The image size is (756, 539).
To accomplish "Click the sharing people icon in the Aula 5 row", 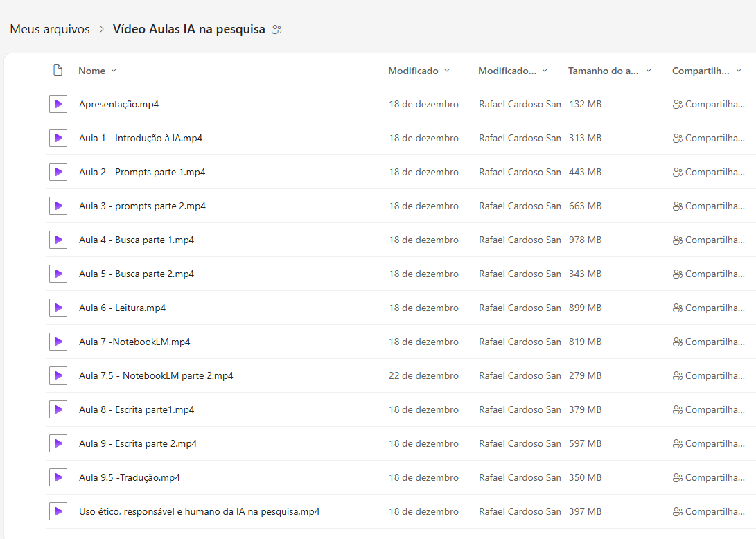I will click(x=678, y=274).
